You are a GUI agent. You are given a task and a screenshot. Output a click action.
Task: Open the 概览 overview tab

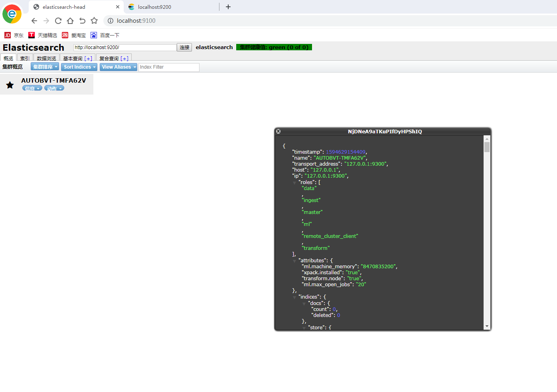(x=8, y=58)
